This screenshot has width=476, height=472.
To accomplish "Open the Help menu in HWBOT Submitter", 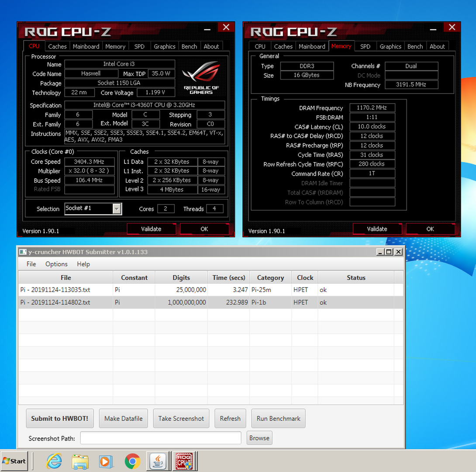I will coord(83,264).
